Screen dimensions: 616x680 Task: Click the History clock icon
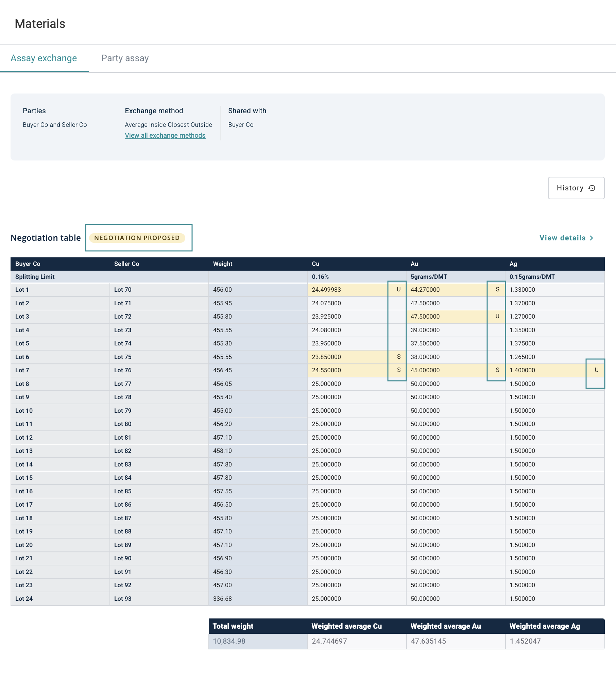pos(592,188)
